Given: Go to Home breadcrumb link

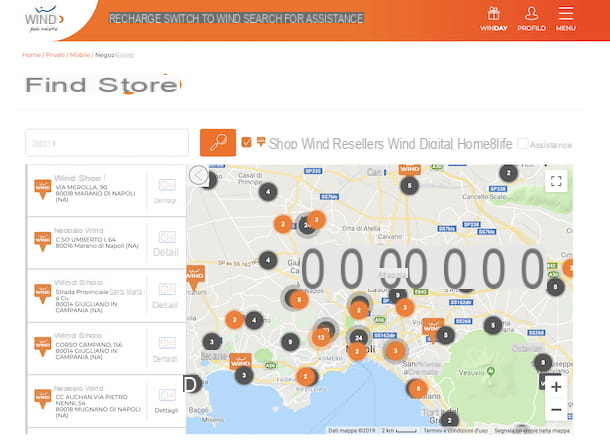Looking at the screenshot, I should pyautogui.click(x=32, y=55).
